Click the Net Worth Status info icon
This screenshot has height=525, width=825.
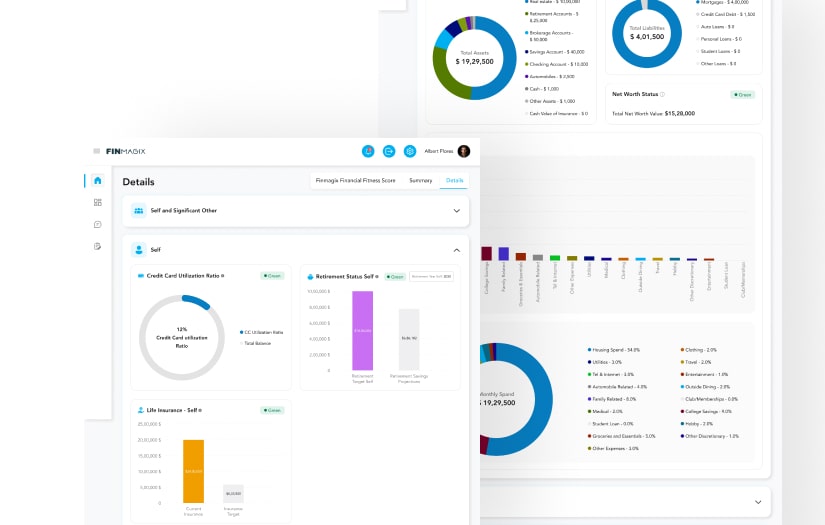point(663,94)
